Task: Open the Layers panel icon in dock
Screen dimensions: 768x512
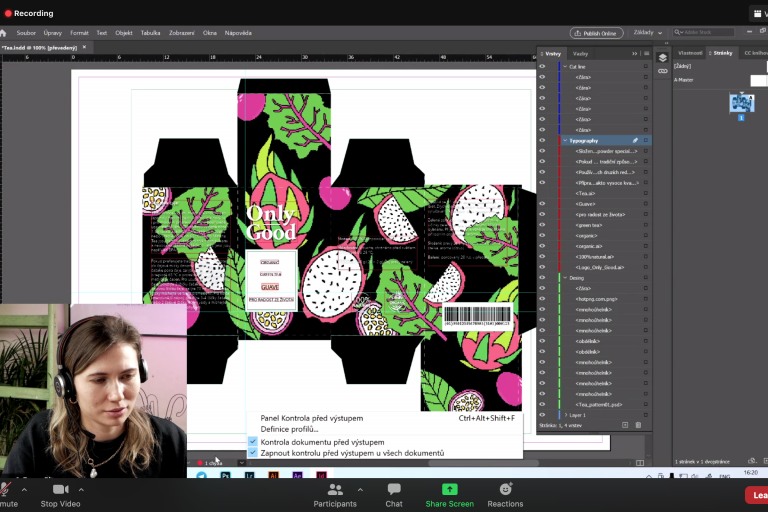Action: pos(662,58)
